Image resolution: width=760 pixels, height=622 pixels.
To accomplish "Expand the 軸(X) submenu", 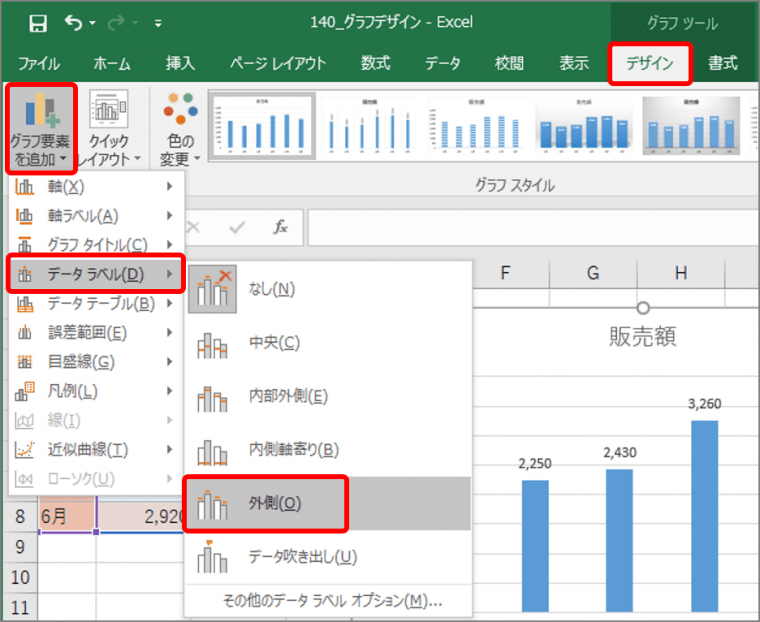I will coord(96,186).
